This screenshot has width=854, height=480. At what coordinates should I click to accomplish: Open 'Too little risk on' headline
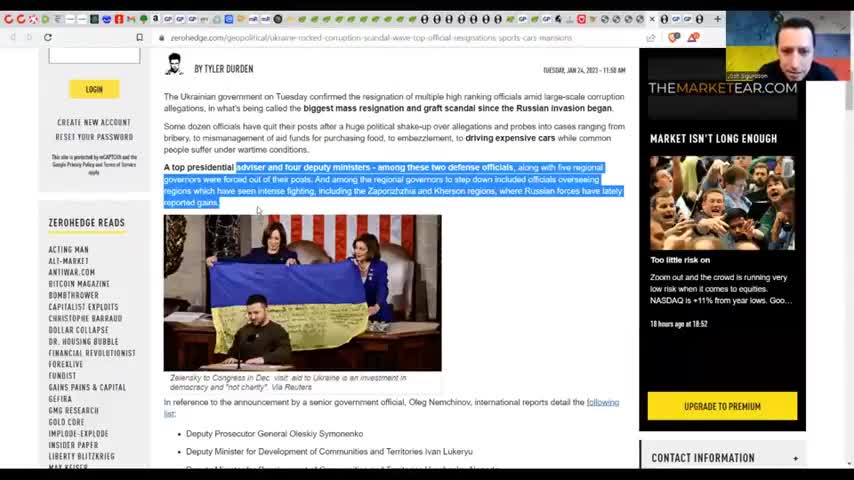pyautogui.click(x=680, y=260)
